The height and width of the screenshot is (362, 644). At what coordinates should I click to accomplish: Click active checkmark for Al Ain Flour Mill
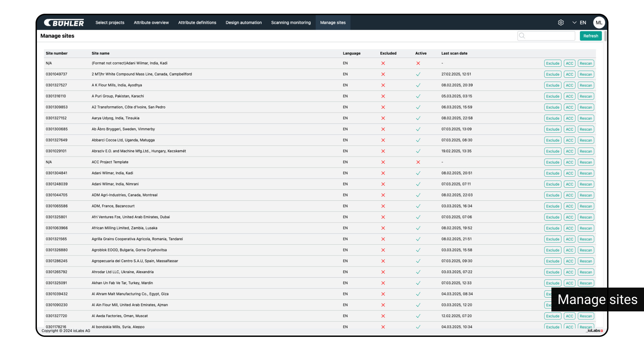(418, 305)
